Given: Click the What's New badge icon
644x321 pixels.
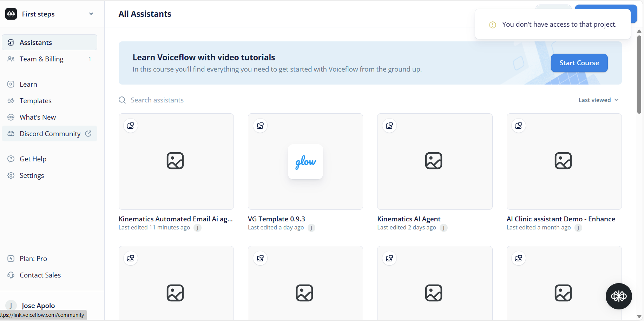Looking at the screenshot, I should tap(11, 117).
